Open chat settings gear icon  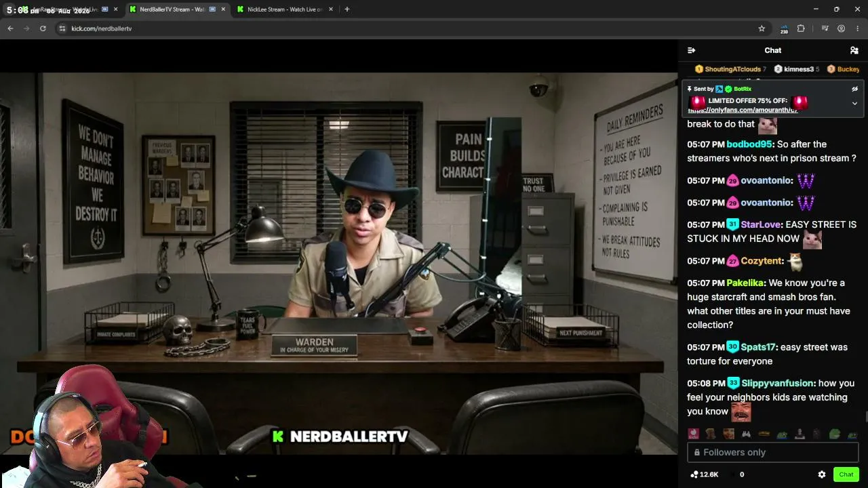(x=822, y=474)
